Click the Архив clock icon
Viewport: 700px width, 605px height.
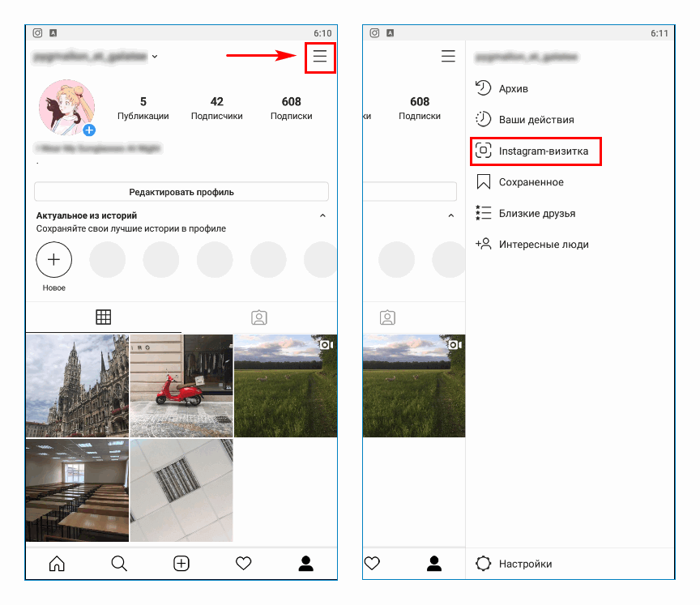[x=483, y=88]
